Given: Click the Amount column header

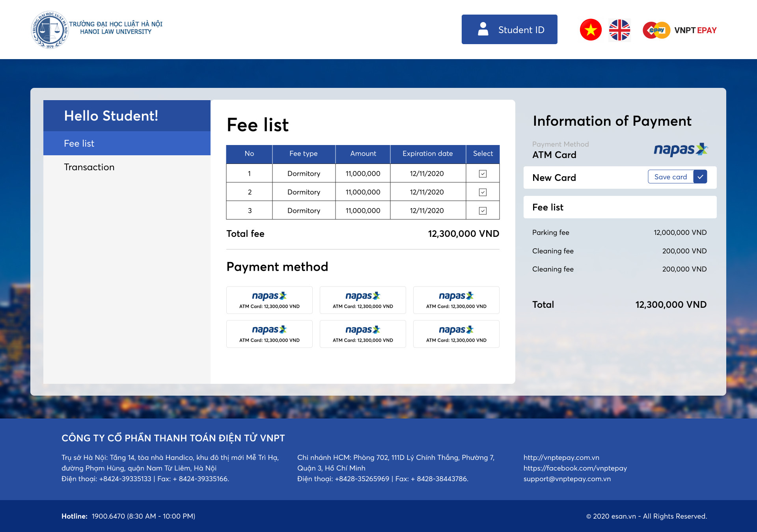Looking at the screenshot, I should [363, 154].
